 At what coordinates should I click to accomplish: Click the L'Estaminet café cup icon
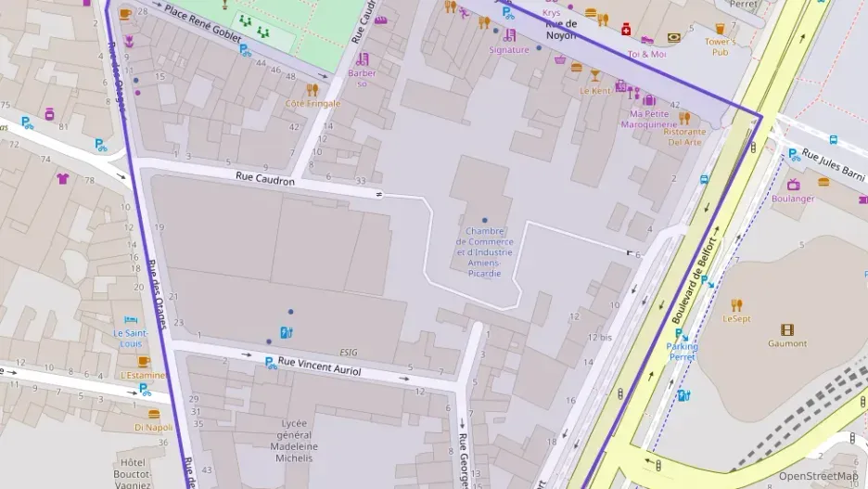[x=143, y=361]
